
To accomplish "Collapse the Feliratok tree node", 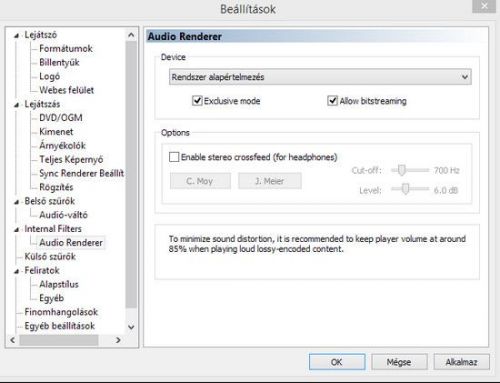I will click(x=16, y=271).
